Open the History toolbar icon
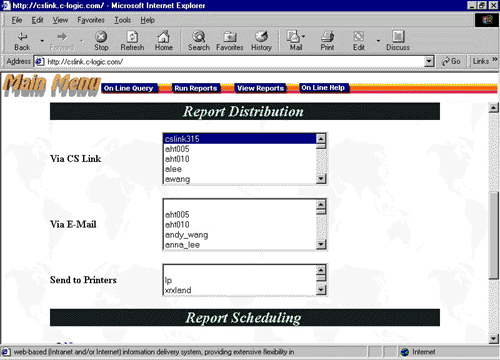Viewport: 500px width, 360px height. [x=261, y=36]
